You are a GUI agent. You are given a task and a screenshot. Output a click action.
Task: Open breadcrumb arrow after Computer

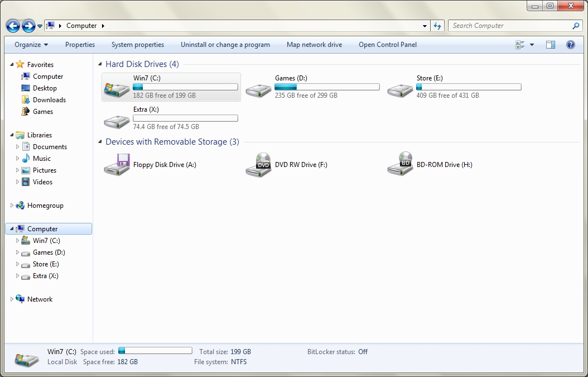[x=103, y=26]
